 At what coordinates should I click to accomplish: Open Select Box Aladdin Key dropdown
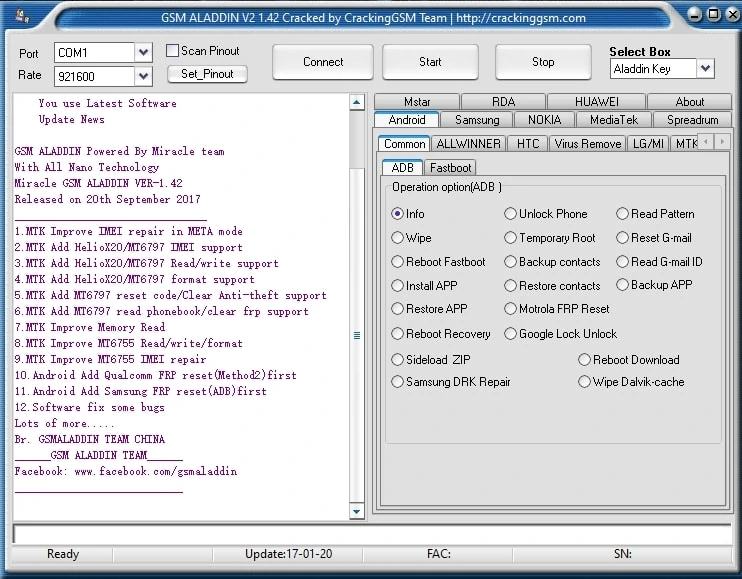click(705, 69)
